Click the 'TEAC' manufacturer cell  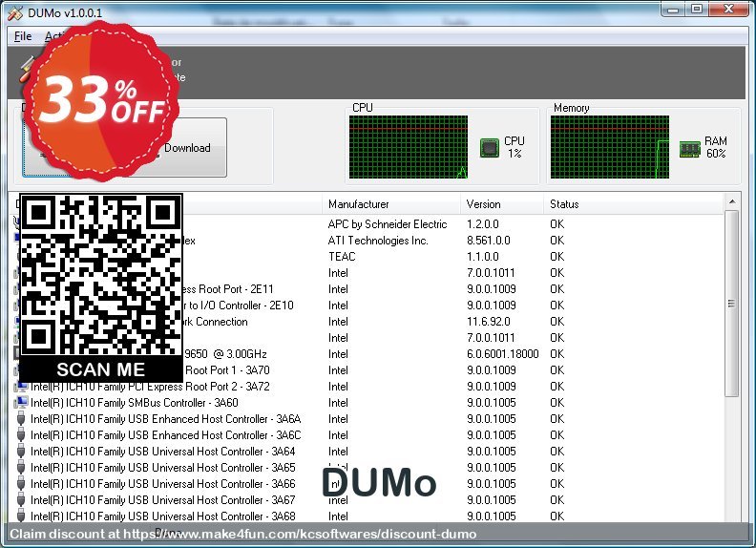[342, 257]
